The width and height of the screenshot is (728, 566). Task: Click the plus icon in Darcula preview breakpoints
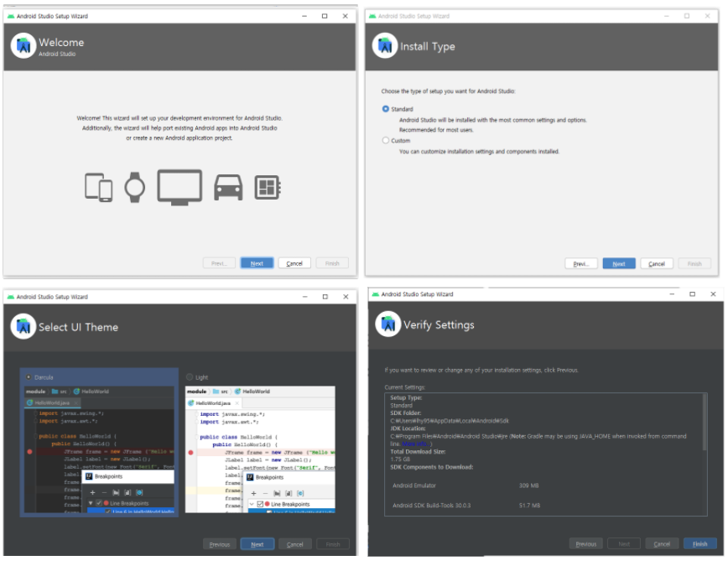click(x=92, y=492)
